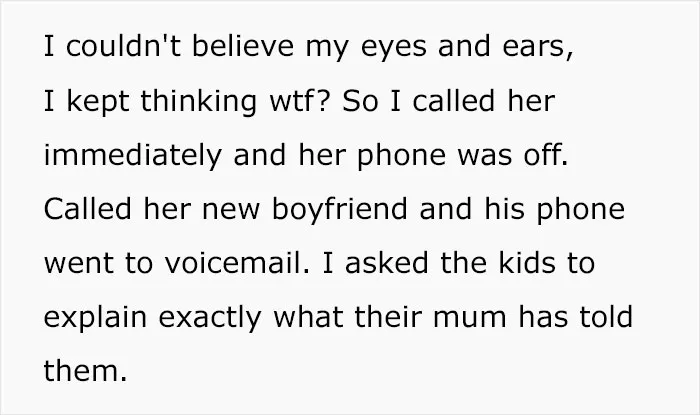Click the word "thinking"

[199, 103]
